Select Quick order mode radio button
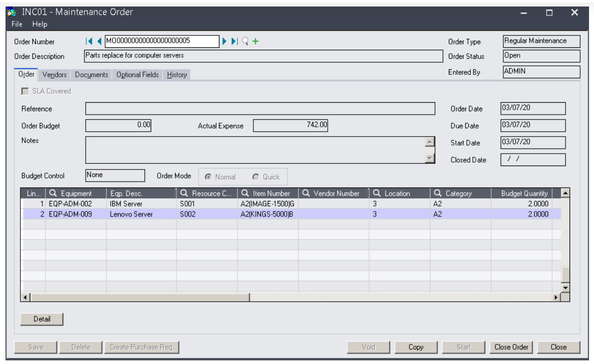Screen dimensions: 594x364 pyautogui.click(x=256, y=177)
